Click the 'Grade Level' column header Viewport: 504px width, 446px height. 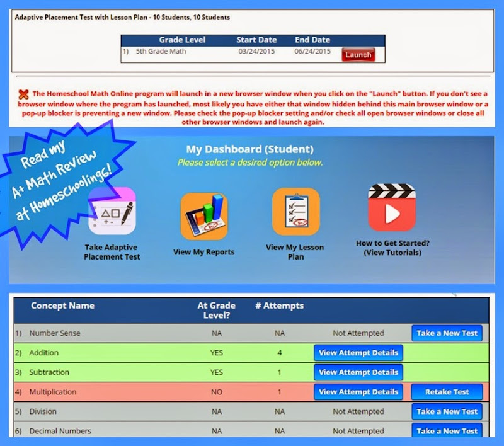(x=182, y=40)
